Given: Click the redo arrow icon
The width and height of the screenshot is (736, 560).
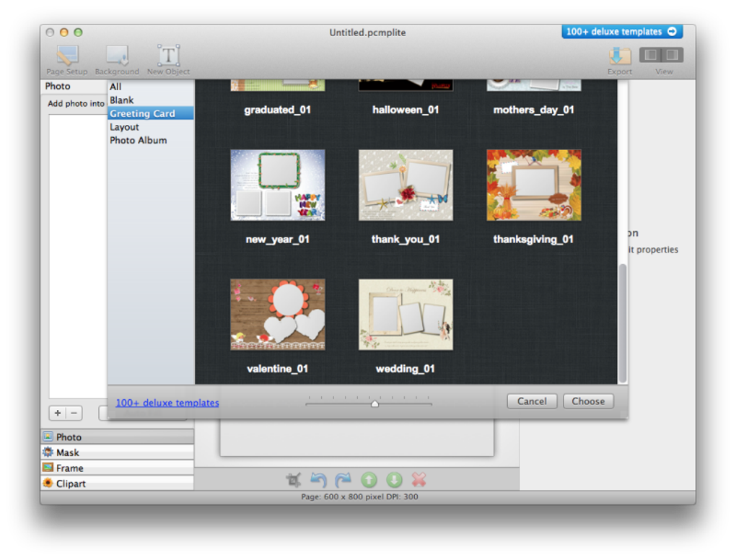Looking at the screenshot, I should (343, 480).
